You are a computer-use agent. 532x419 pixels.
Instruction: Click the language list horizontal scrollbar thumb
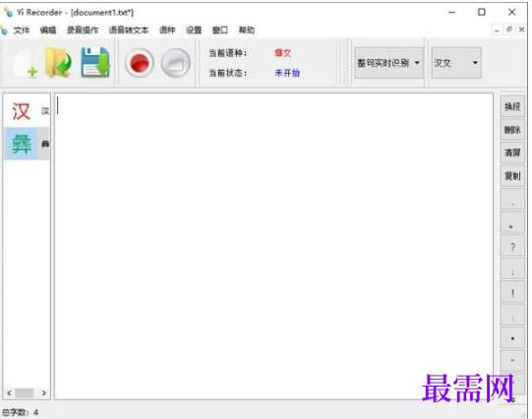pyautogui.click(x=25, y=392)
